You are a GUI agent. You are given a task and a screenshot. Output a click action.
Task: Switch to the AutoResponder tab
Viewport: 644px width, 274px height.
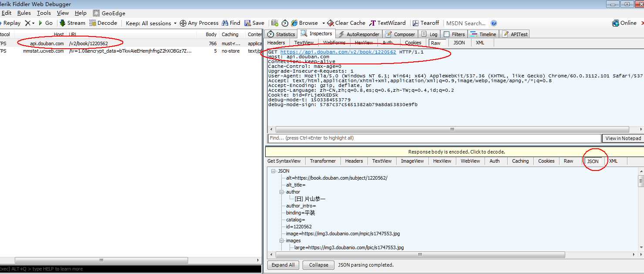359,34
